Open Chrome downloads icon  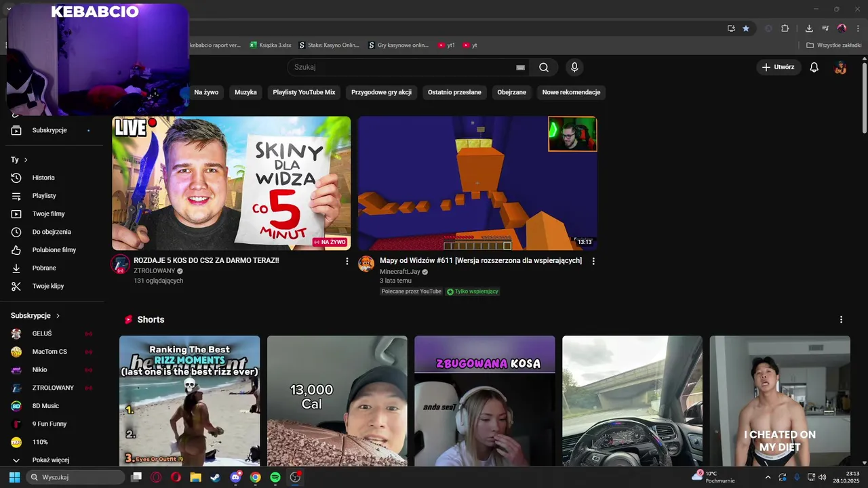[x=809, y=28]
